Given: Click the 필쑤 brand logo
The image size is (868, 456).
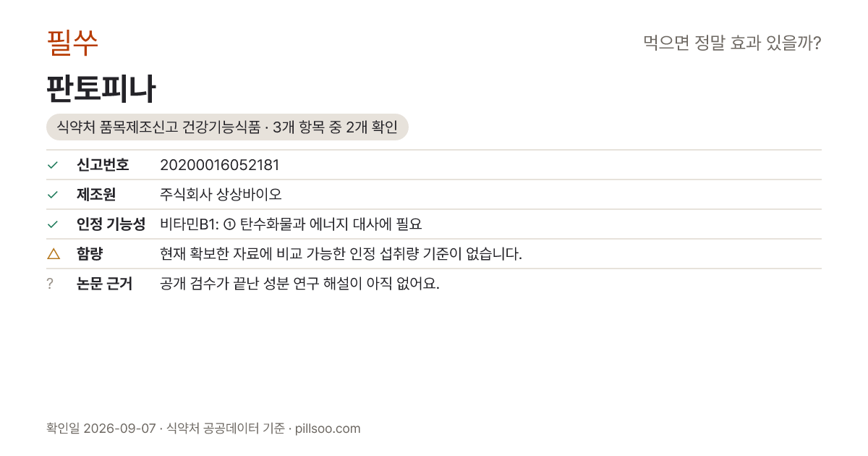Looking at the screenshot, I should click(72, 43).
